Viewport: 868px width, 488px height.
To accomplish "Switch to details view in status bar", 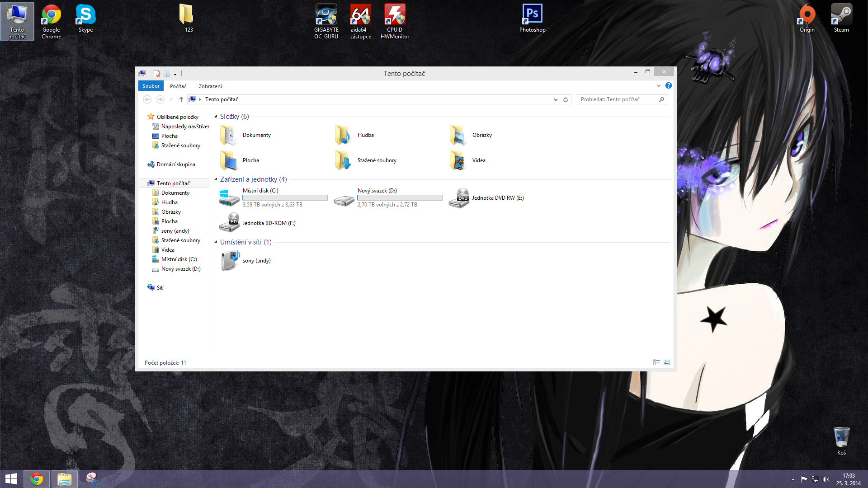I will pos(656,362).
